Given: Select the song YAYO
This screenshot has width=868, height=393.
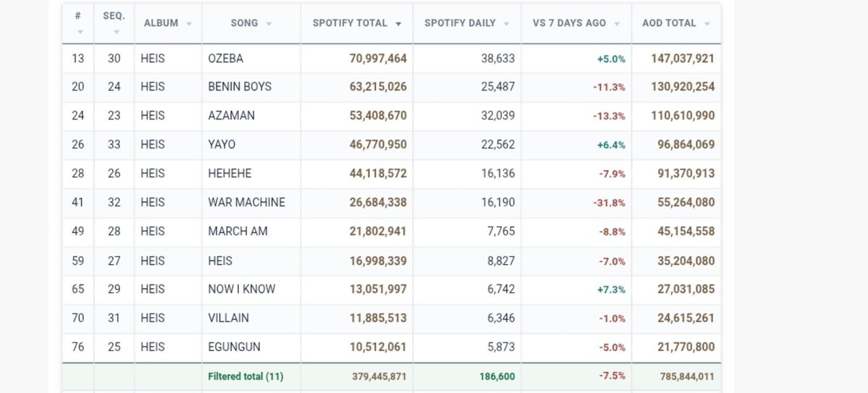Looking at the screenshot, I should [x=222, y=145].
